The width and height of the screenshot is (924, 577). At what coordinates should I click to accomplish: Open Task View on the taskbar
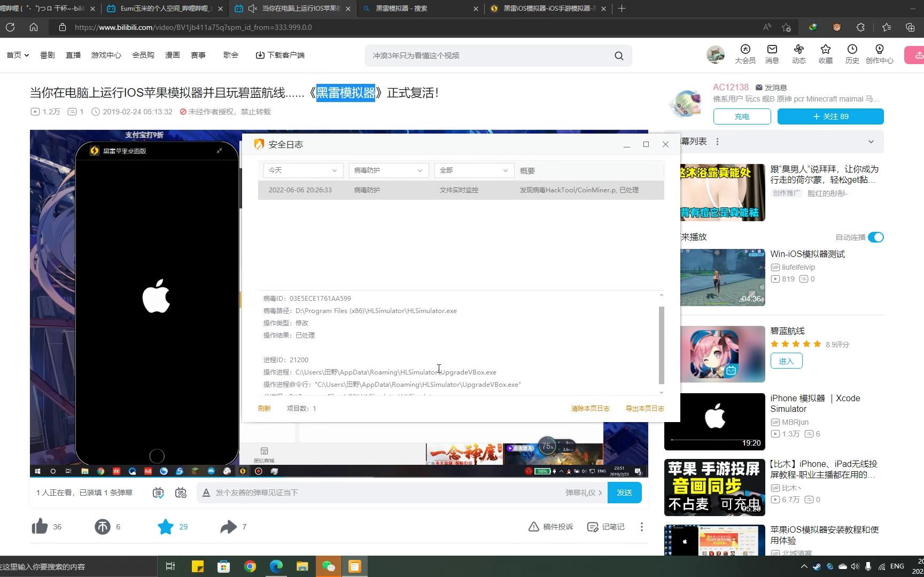coord(170,566)
